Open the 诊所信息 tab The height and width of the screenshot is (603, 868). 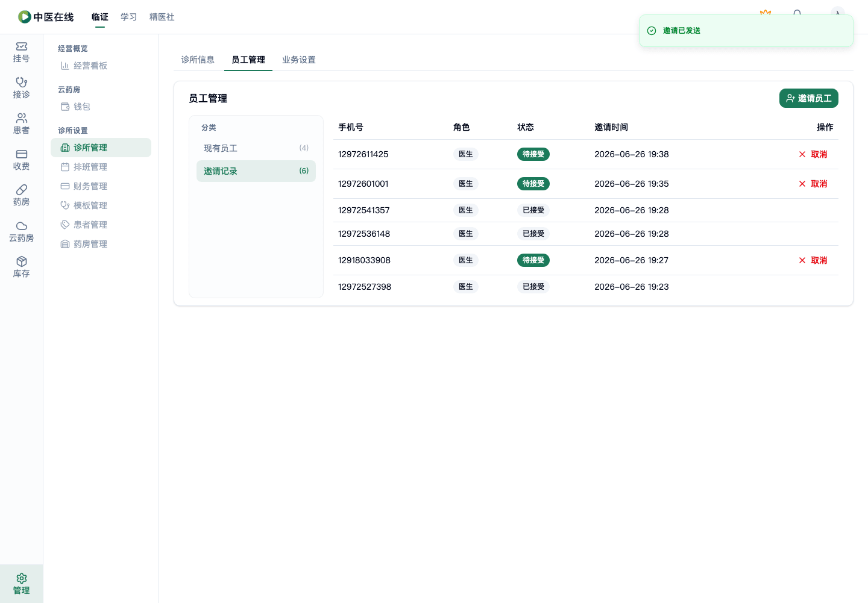[198, 60]
